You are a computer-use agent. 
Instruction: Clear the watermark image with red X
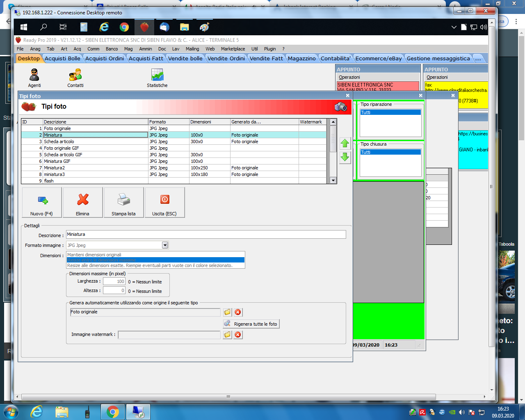point(238,335)
